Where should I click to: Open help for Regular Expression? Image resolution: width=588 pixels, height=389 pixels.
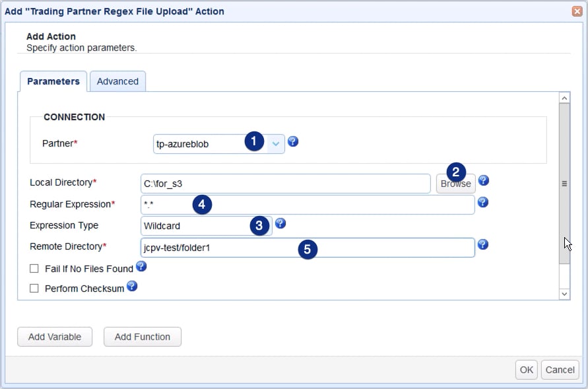[x=483, y=203]
